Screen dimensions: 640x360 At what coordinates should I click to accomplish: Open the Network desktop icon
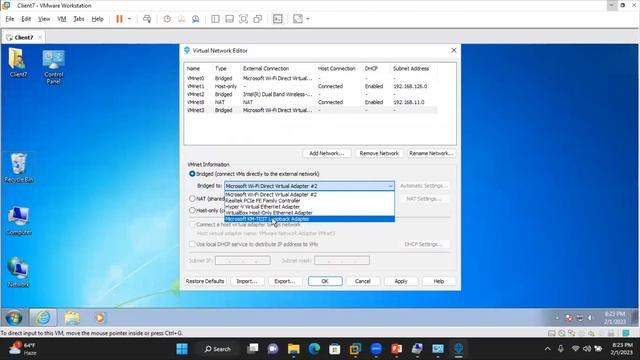pyautogui.click(x=18, y=272)
